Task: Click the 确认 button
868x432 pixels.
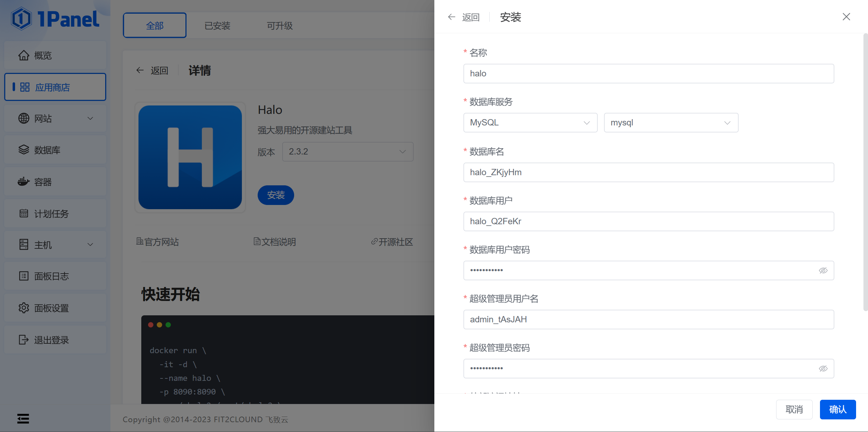Action: pyautogui.click(x=838, y=409)
